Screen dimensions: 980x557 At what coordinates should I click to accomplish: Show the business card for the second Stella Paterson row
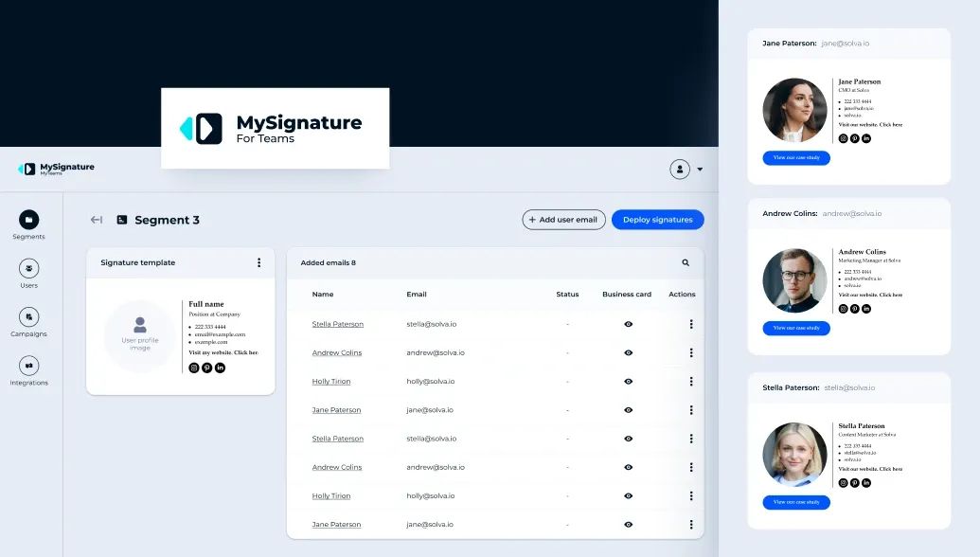[628, 439]
